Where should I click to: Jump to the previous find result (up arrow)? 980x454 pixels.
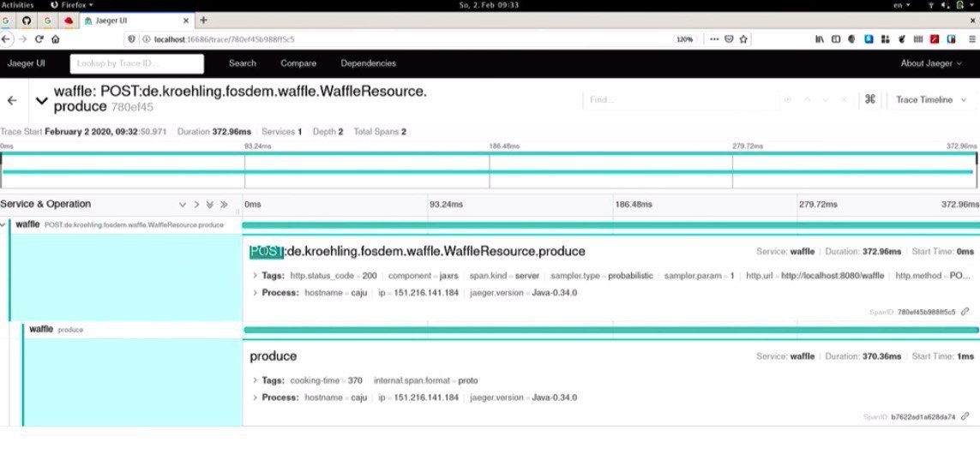point(807,100)
